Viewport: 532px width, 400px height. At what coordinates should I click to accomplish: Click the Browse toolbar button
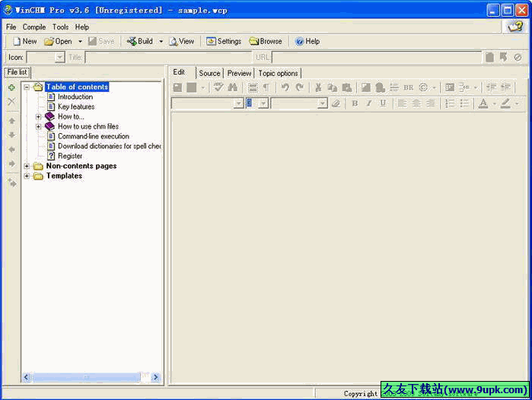coord(266,41)
